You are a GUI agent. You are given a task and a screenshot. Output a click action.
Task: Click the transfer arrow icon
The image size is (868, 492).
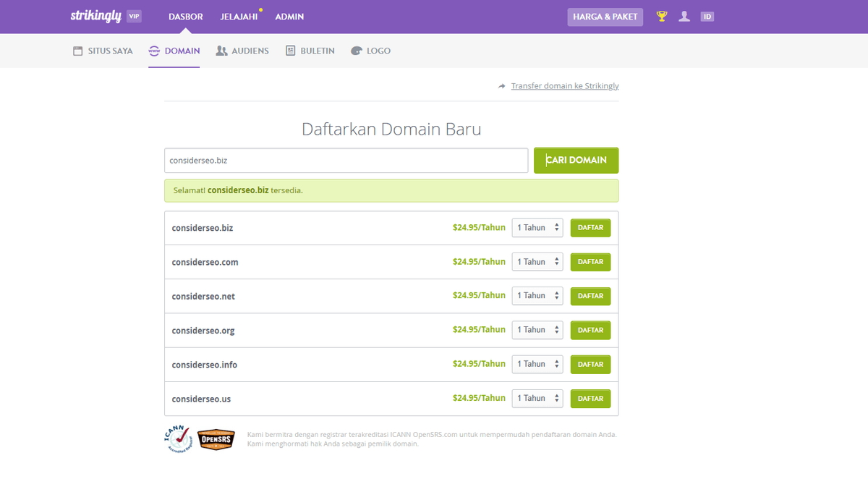coord(502,86)
